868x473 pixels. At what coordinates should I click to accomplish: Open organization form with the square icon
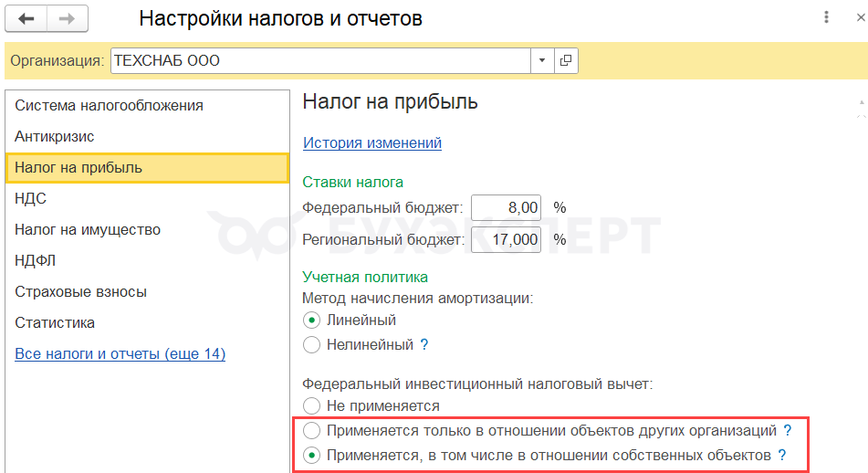[x=566, y=60]
